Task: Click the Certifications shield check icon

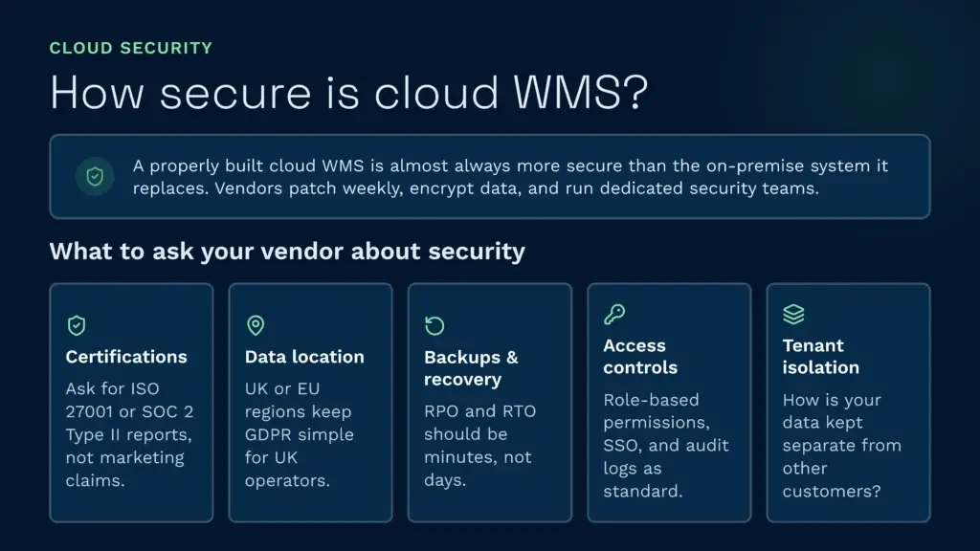Action: pos(77,325)
